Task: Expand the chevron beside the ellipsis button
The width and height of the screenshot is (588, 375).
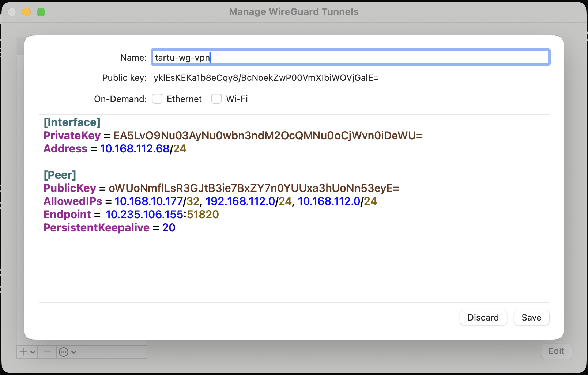Action: [74, 352]
